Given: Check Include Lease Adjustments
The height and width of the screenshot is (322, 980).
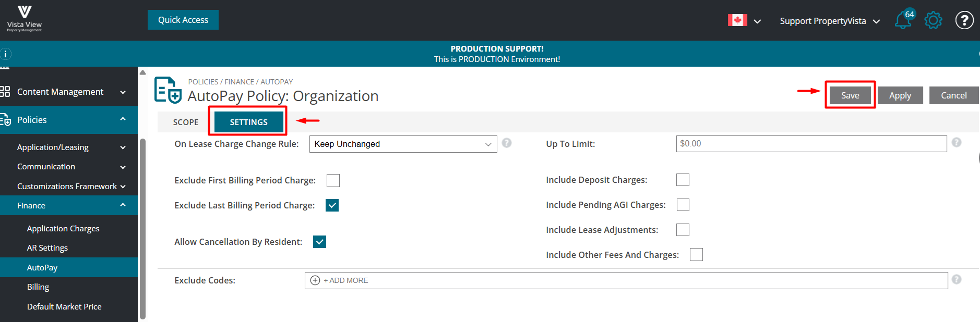Looking at the screenshot, I should pos(683,230).
